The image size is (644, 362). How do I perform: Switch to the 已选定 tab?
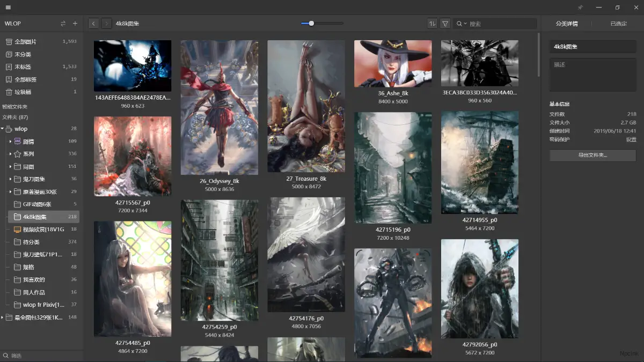618,24
